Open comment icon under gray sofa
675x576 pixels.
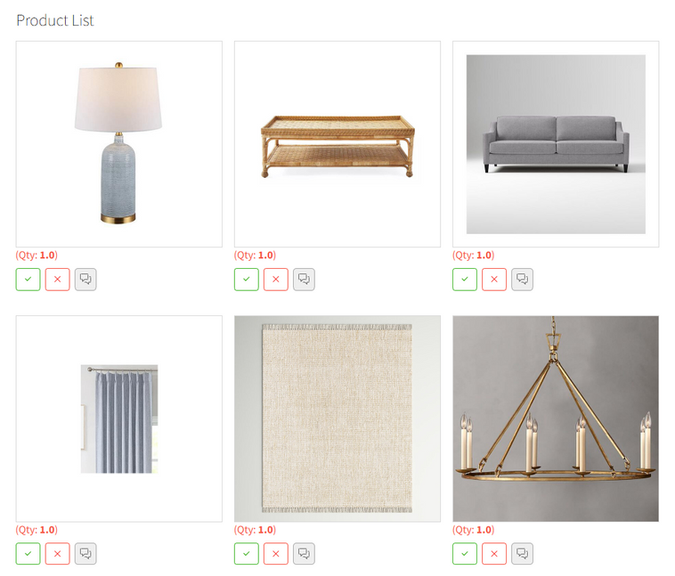(522, 279)
